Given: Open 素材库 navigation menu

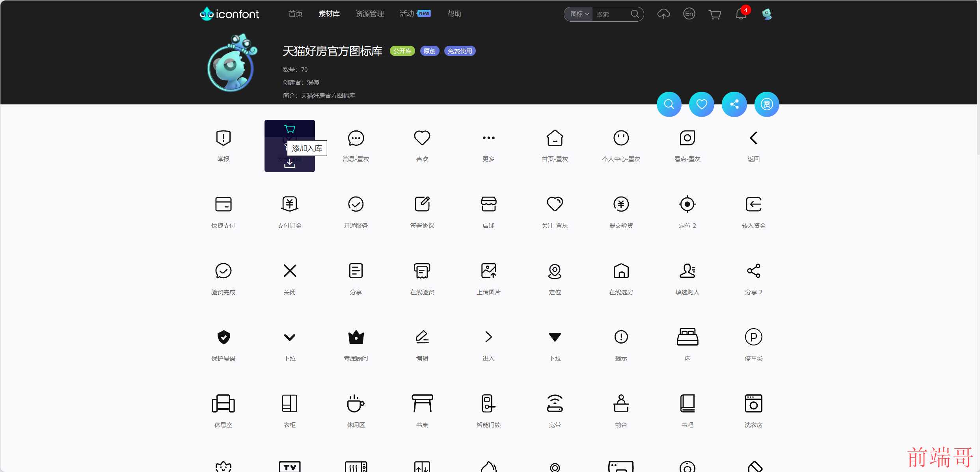Looking at the screenshot, I should point(329,14).
